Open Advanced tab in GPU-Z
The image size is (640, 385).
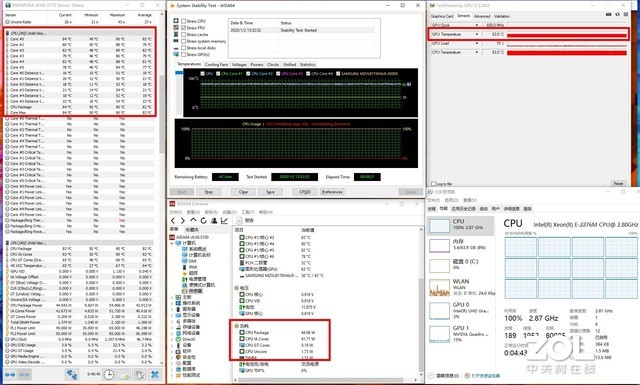click(482, 16)
